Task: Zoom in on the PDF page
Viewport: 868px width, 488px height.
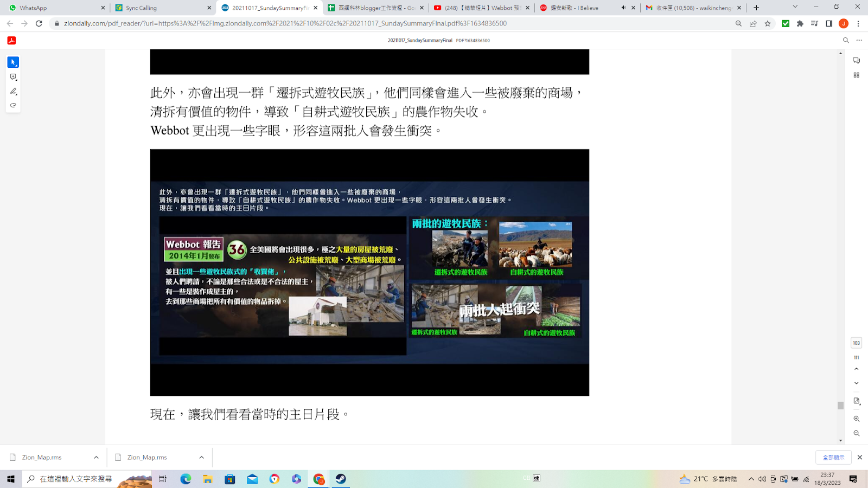Action: 856,419
